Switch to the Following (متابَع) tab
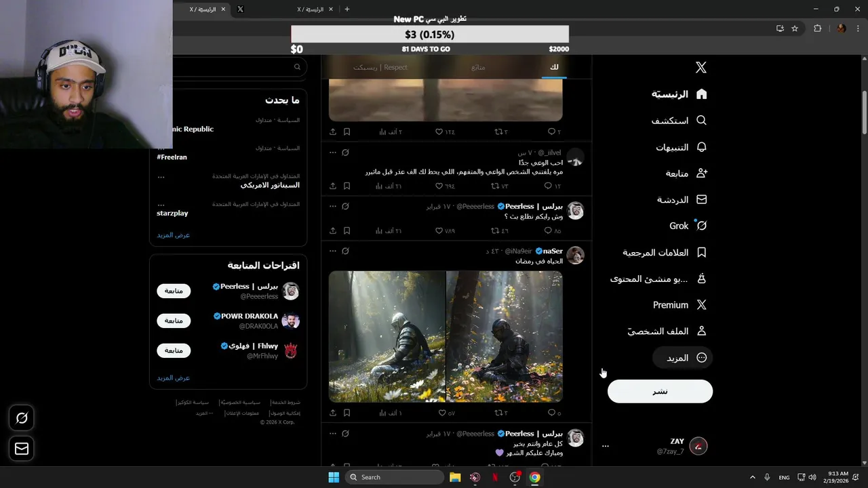 click(x=478, y=67)
